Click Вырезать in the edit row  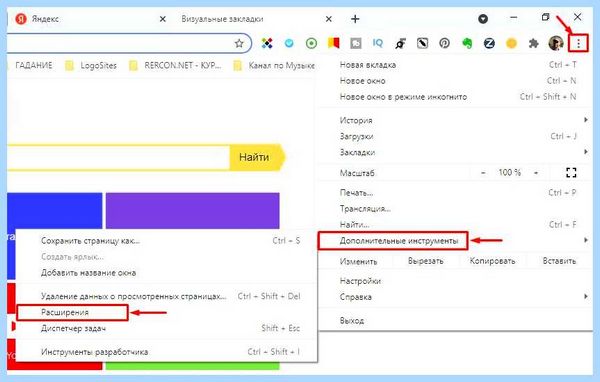coord(426,261)
